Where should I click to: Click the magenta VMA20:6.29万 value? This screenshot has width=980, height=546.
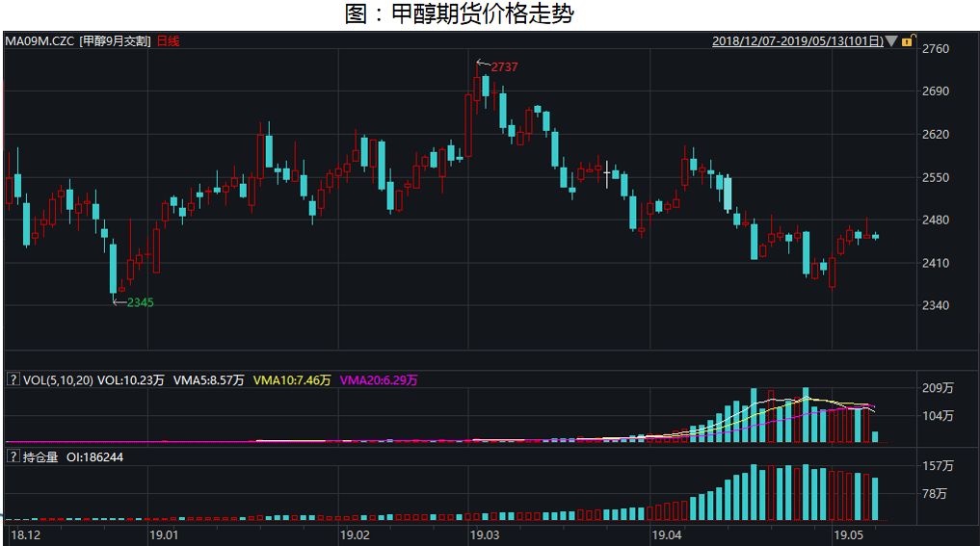379,379
